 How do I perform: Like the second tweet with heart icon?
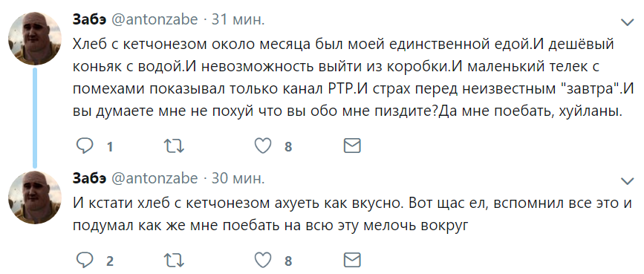point(263,260)
